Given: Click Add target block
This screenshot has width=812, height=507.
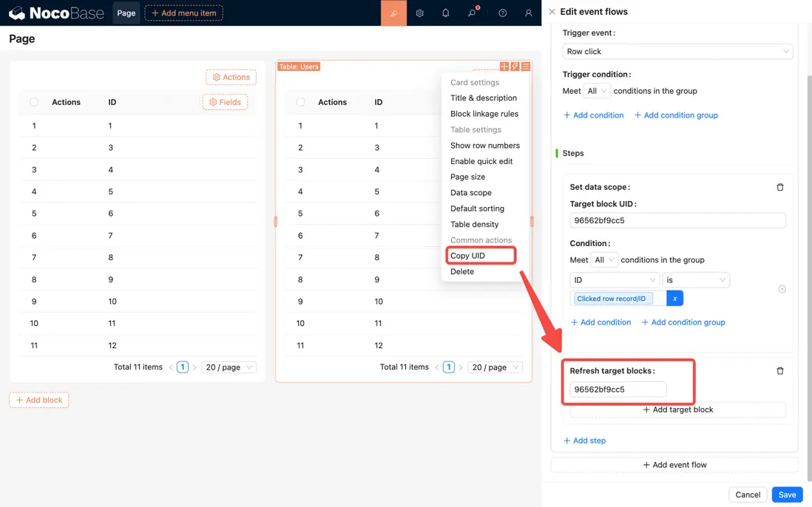Looking at the screenshot, I should pos(678,409).
